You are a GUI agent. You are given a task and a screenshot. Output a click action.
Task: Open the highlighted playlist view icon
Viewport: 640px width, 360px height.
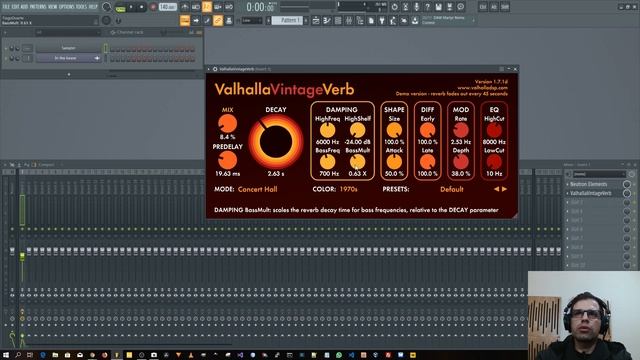coord(185,20)
